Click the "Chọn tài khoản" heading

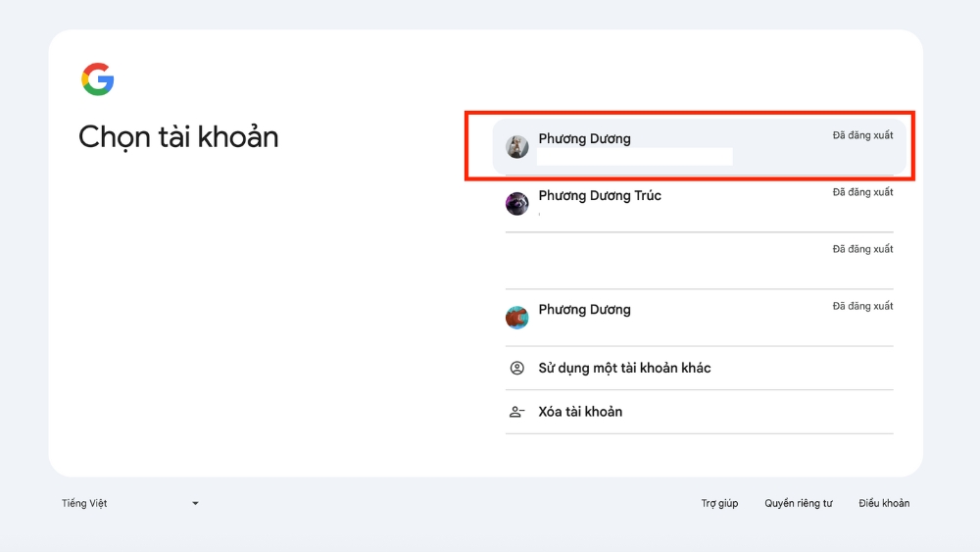pyautogui.click(x=178, y=136)
